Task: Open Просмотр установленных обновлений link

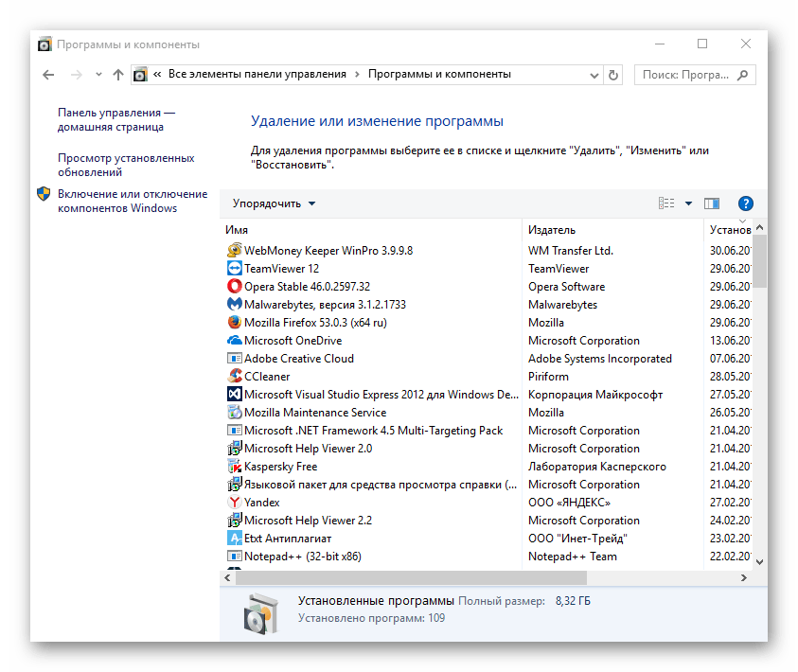Action: pyautogui.click(x=125, y=166)
